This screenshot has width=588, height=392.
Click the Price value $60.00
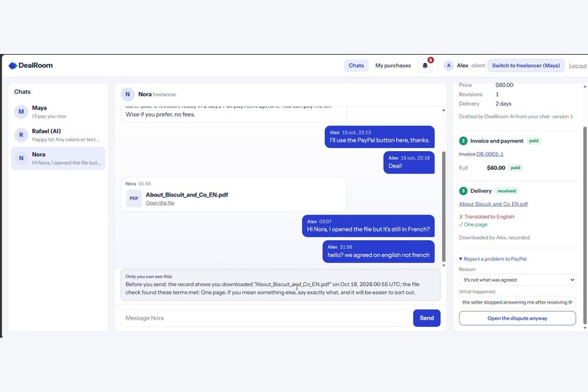point(504,85)
